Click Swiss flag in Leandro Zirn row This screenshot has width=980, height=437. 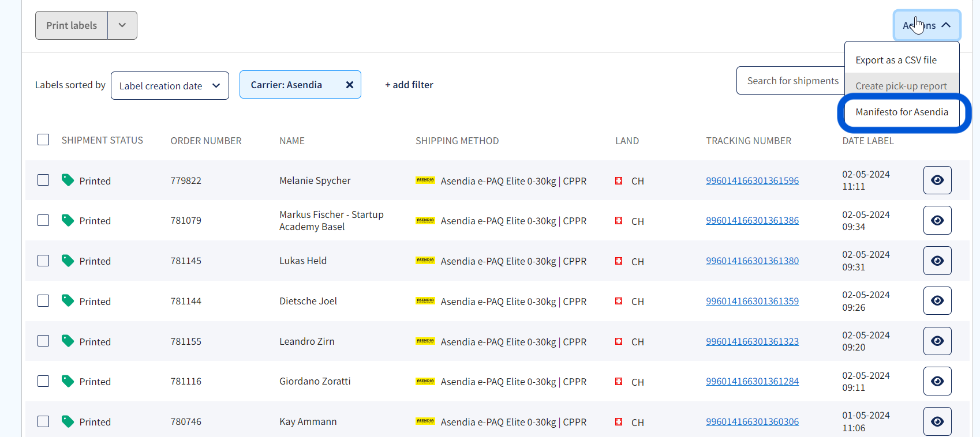619,341
